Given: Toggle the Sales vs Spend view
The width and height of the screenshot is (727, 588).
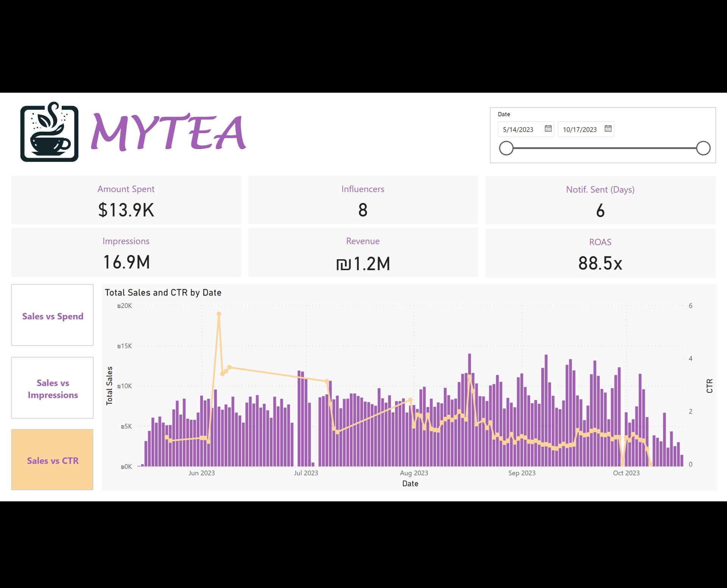Looking at the screenshot, I should (53, 316).
